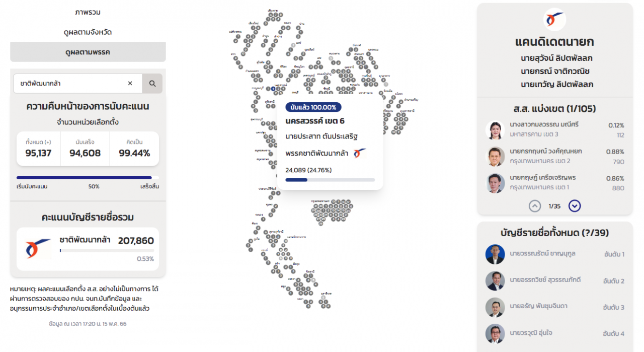Open candidate นายกรกฤษณ์ วงศ์คุณหยก photo
The height and width of the screenshot is (352, 644).
coord(495,157)
